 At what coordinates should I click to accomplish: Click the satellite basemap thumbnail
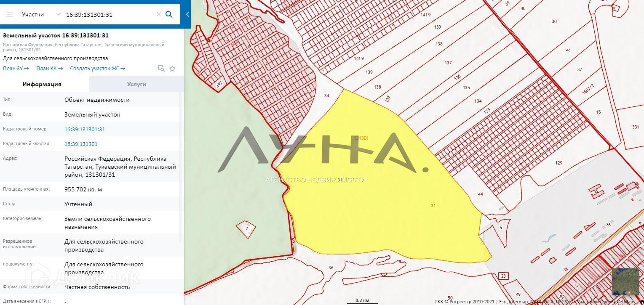625,281
